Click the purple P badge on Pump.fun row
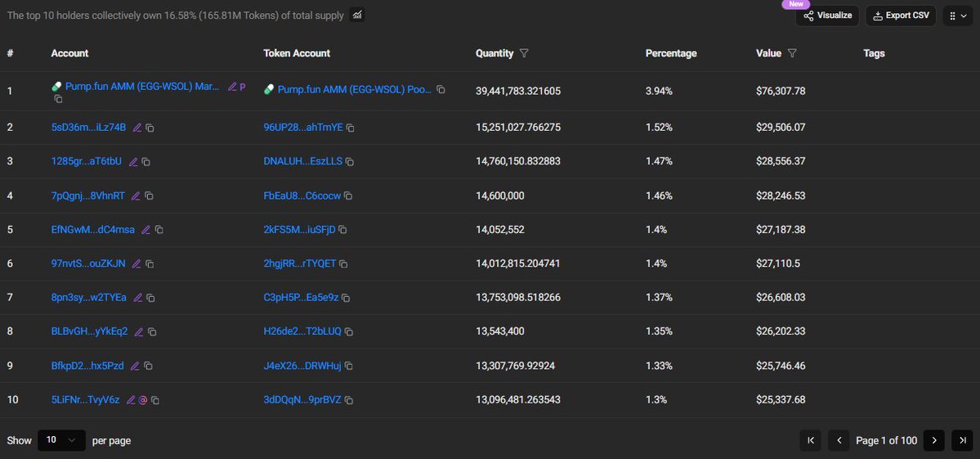This screenshot has width=980, height=459. [x=243, y=87]
